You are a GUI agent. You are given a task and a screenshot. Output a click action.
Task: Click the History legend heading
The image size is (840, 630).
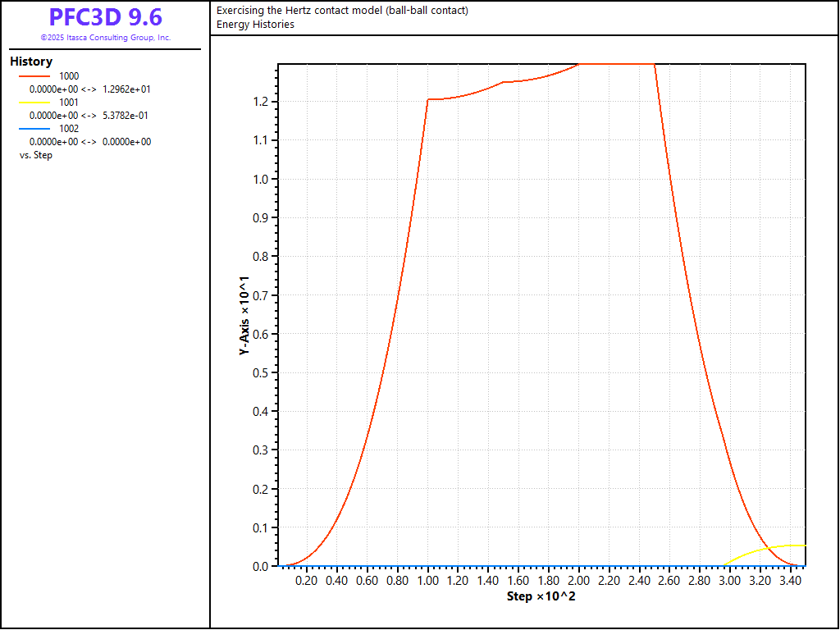coord(31,62)
